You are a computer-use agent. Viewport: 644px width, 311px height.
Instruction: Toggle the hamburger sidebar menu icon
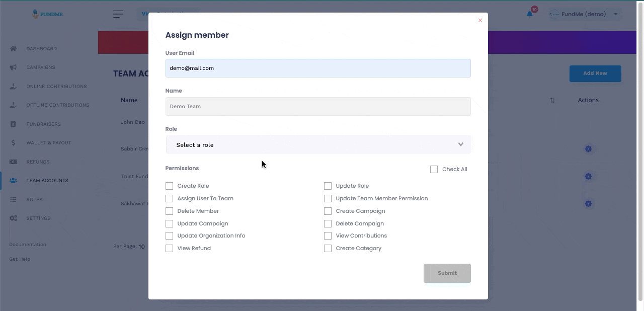click(x=118, y=14)
